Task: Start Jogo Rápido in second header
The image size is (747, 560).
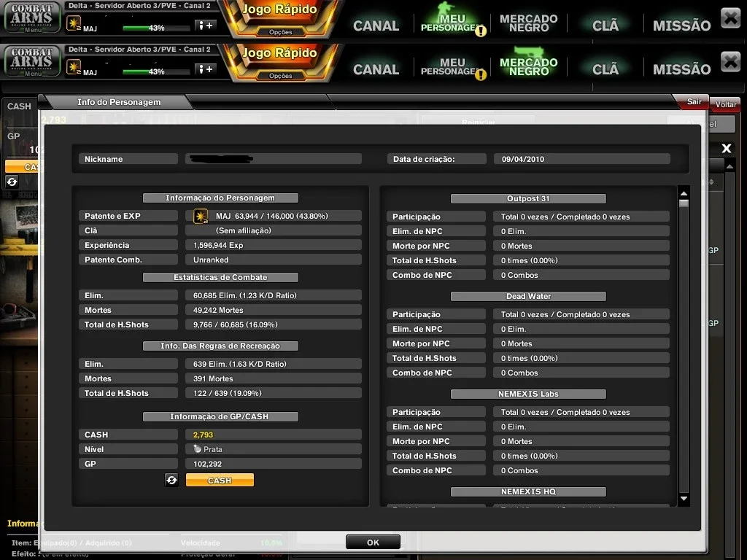Action: point(279,52)
